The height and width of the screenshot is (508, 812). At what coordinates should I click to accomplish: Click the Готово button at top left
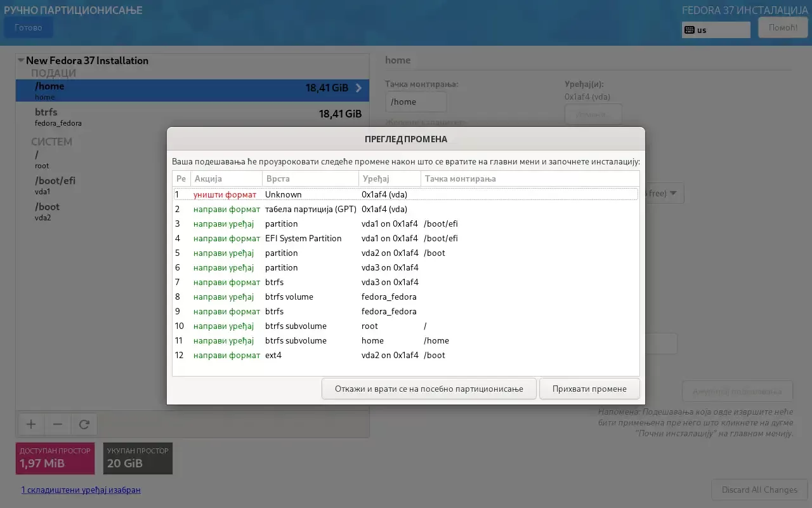[29, 27]
